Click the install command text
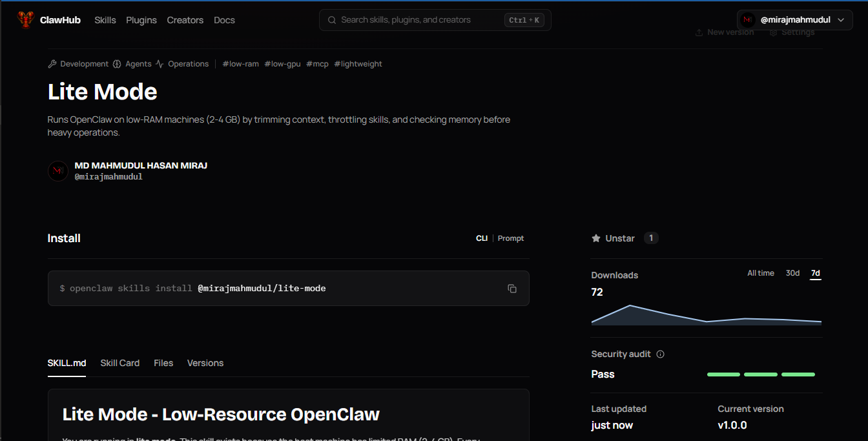 (x=192, y=289)
